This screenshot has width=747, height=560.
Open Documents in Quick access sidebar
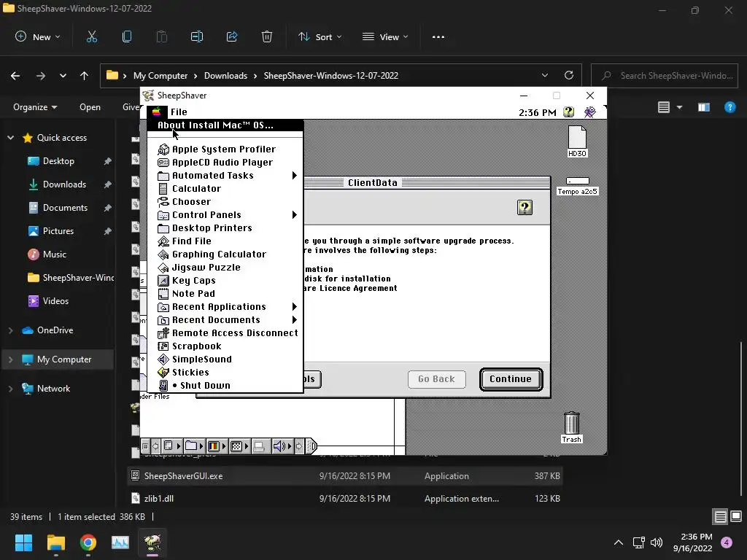[x=65, y=208]
